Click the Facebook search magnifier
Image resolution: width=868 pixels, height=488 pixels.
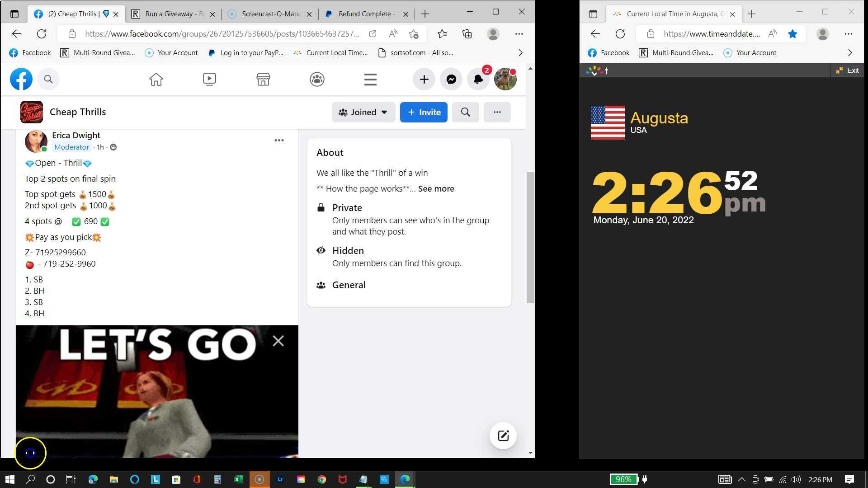[x=48, y=80]
